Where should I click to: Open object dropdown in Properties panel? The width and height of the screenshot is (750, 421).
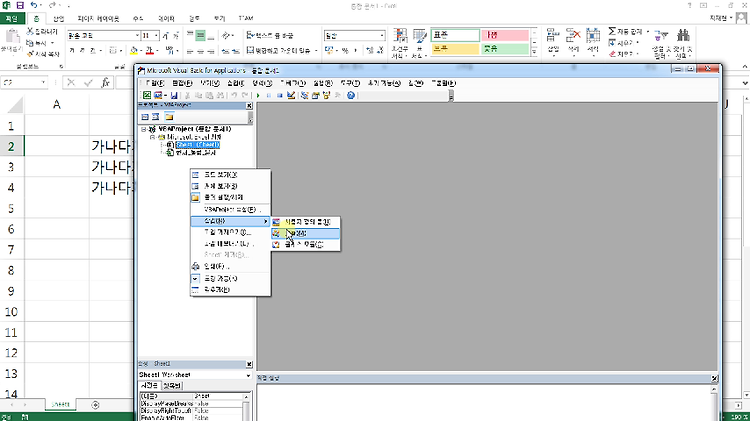tap(248, 375)
